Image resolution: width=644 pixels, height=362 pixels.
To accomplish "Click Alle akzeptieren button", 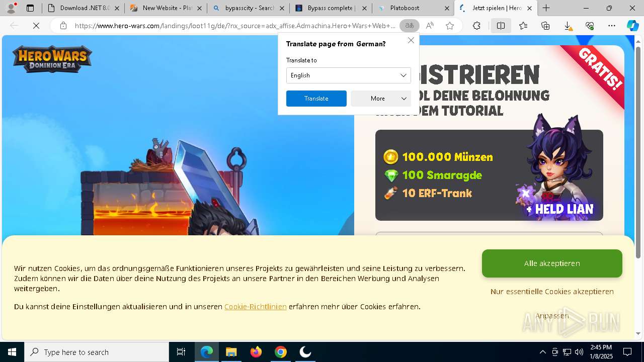I will point(552,263).
